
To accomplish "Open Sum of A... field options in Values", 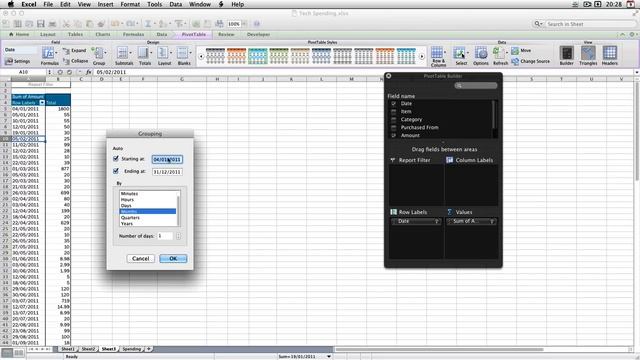I will tap(492, 221).
